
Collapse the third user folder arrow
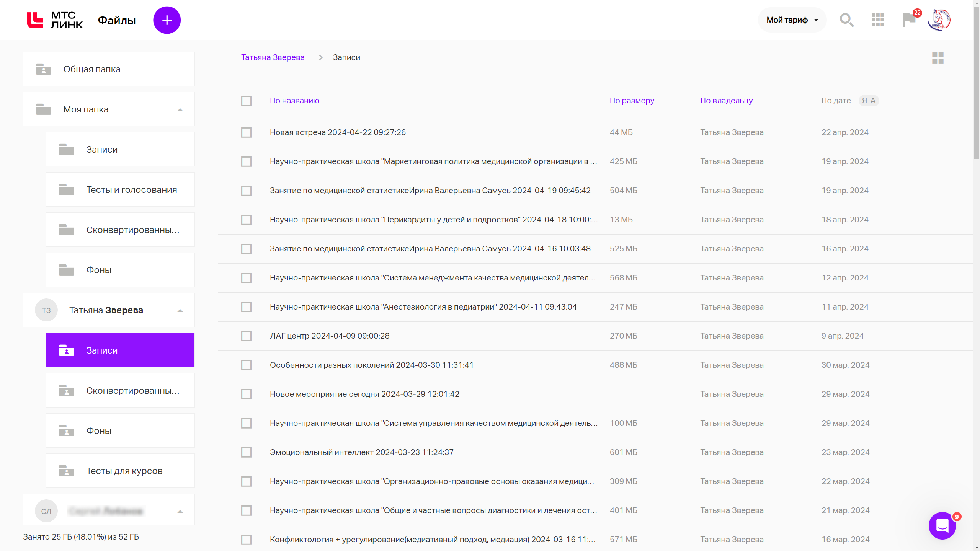180,512
